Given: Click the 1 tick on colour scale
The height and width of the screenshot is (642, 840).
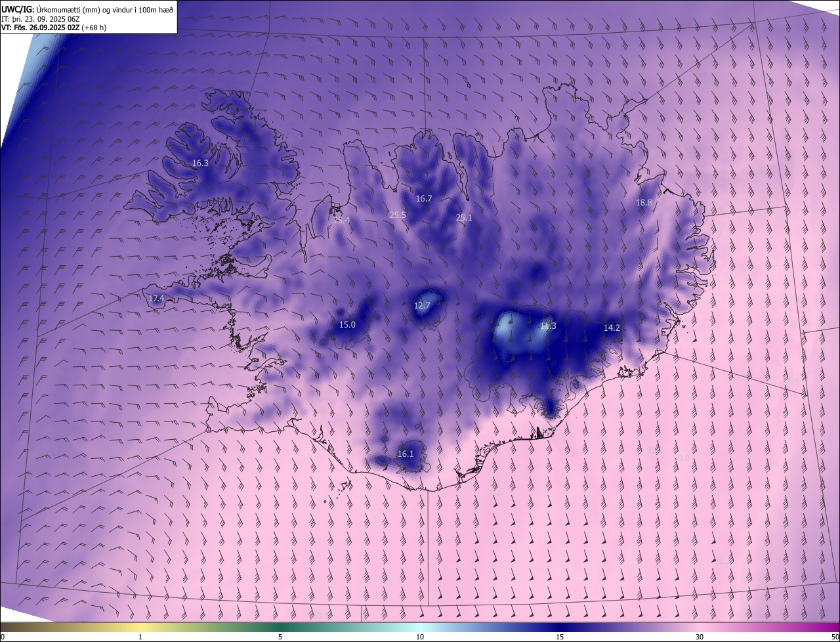Looking at the screenshot, I should coord(140,637).
